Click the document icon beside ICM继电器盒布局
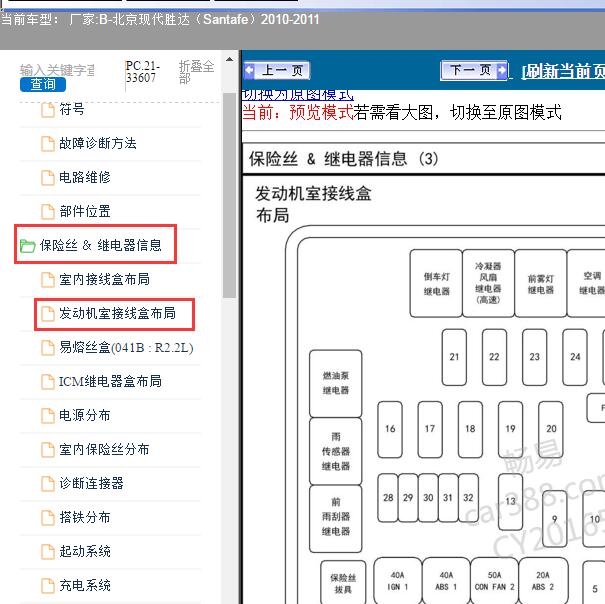The image size is (605, 604). tap(48, 382)
